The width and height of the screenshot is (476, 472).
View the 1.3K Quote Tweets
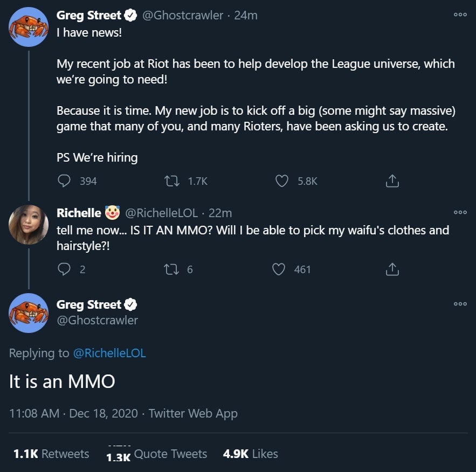click(157, 454)
